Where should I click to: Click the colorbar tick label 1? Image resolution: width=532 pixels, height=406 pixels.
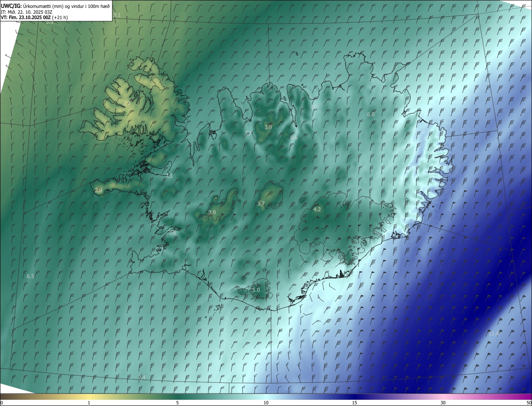pos(89,403)
